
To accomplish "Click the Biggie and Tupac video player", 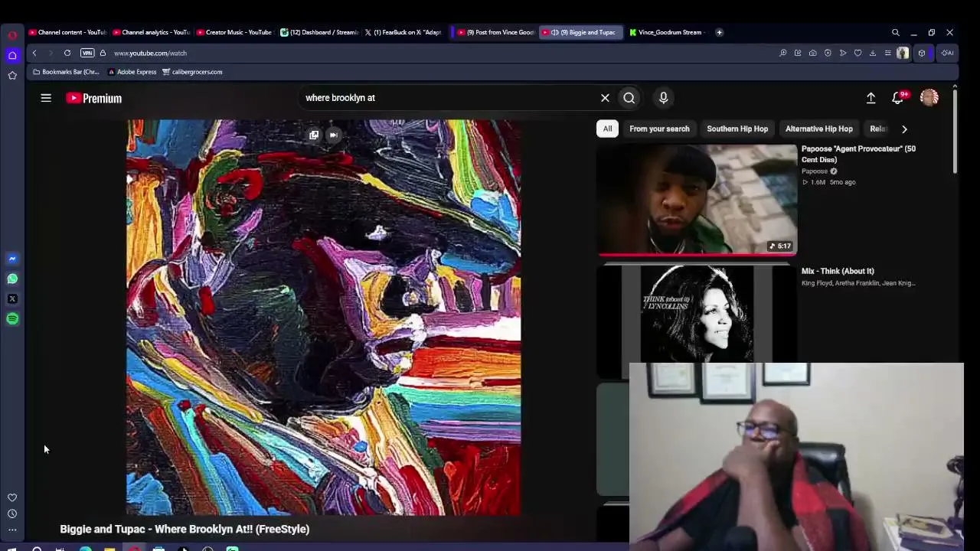I will [323, 317].
